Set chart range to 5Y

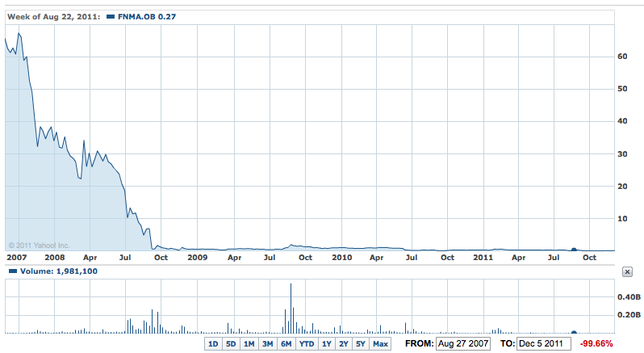coord(361,343)
